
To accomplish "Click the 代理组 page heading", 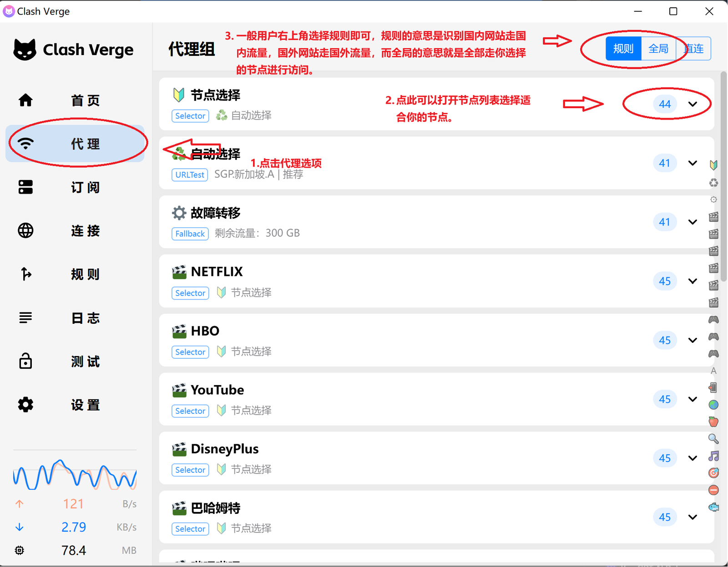I will [192, 49].
